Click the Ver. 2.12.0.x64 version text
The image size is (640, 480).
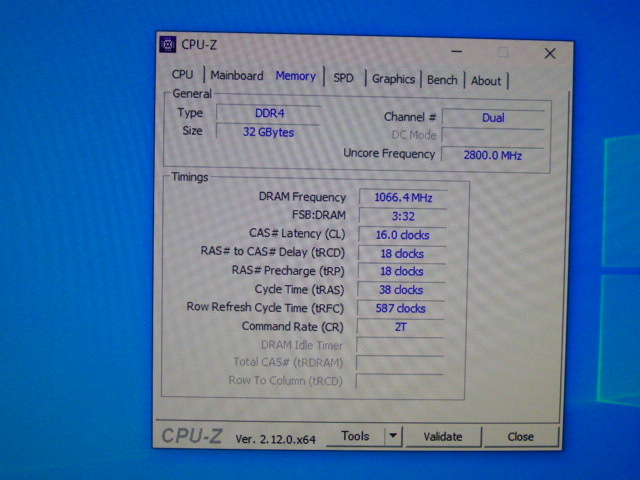click(276, 439)
